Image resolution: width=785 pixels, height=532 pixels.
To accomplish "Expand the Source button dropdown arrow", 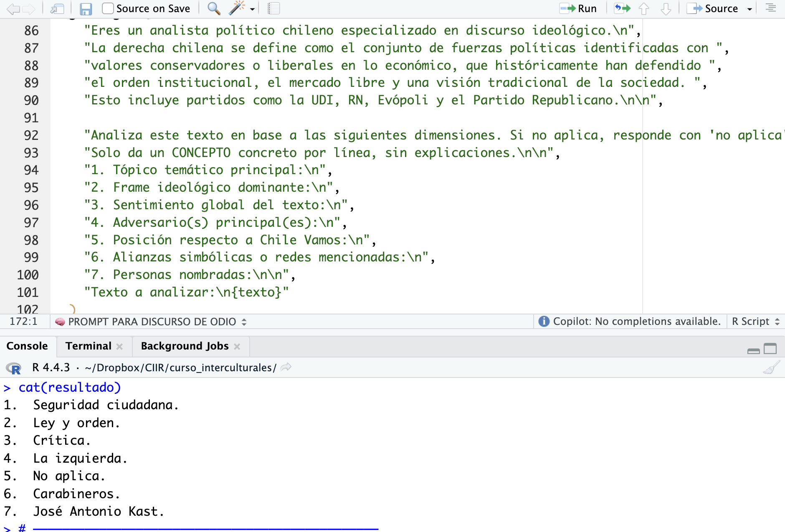I will (750, 9).
